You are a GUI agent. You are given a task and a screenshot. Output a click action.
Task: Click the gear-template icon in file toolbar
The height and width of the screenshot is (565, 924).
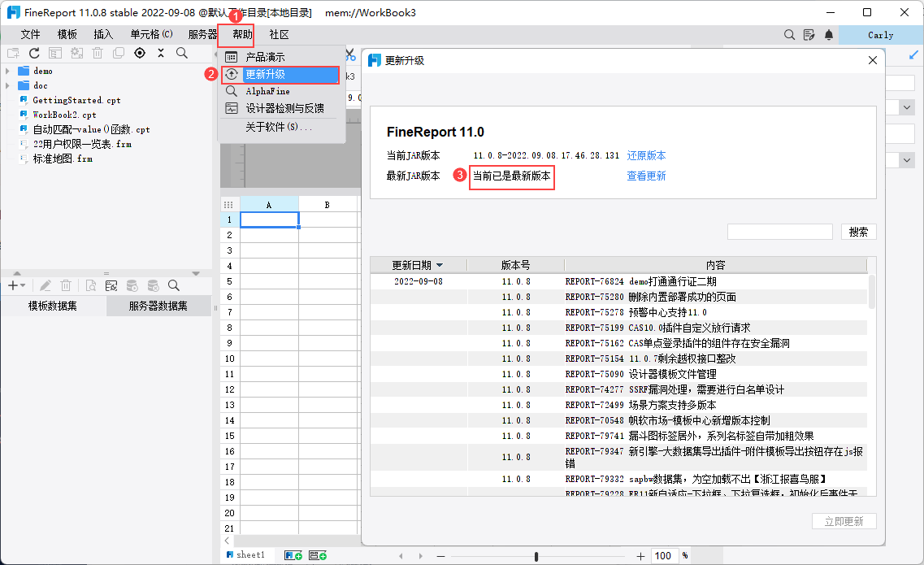[x=76, y=53]
